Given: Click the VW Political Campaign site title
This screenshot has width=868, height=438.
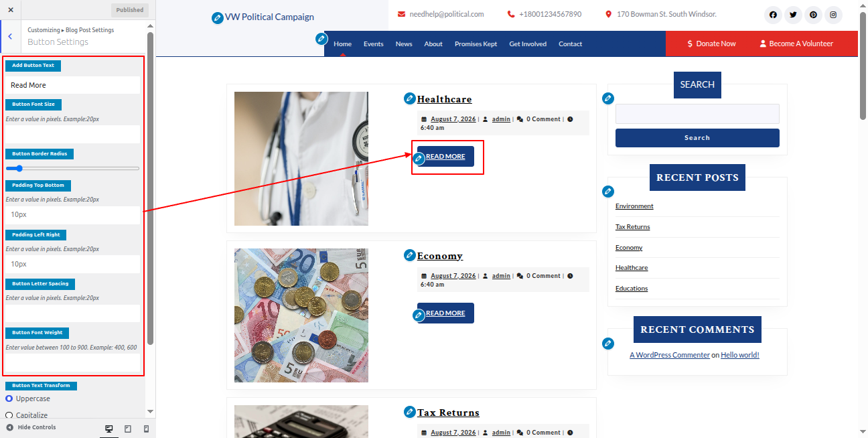Looking at the screenshot, I should tap(269, 17).
